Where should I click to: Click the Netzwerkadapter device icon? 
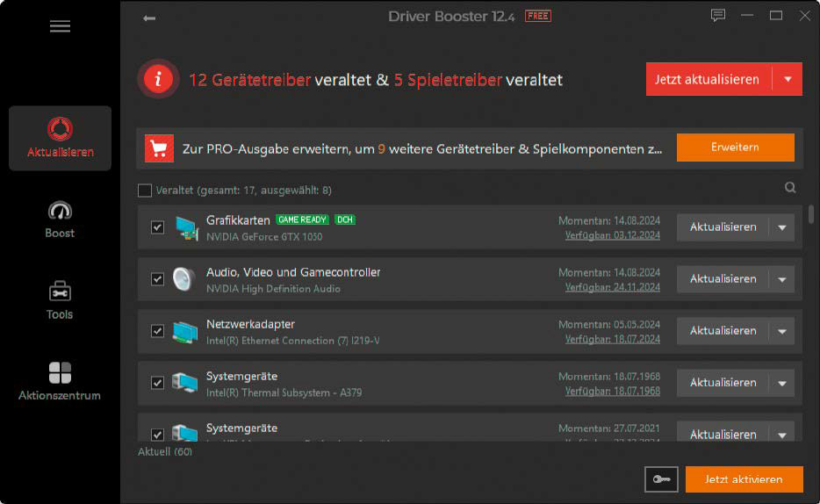tap(185, 332)
